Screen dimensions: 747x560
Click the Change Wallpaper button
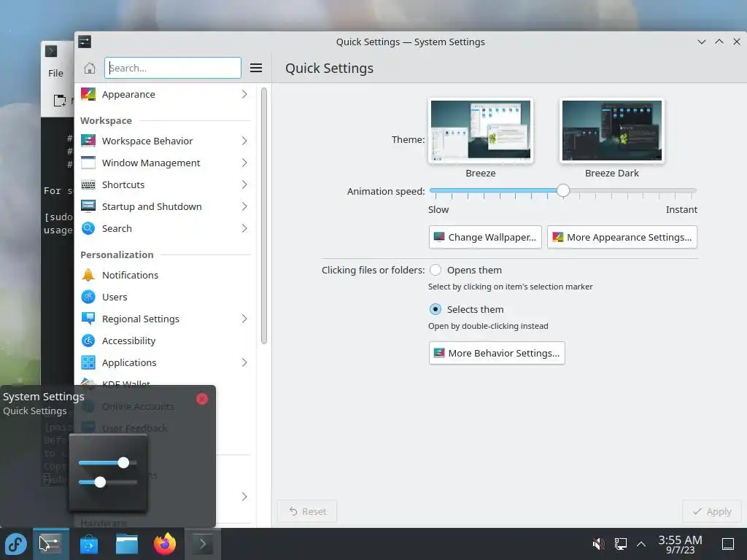click(485, 237)
